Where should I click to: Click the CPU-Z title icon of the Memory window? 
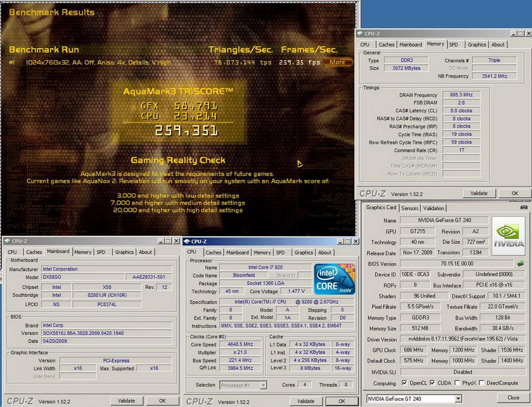(360, 33)
